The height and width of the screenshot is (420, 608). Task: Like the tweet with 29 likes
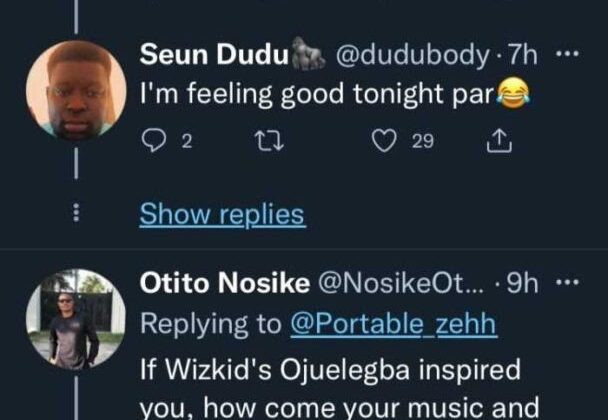[x=385, y=143]
